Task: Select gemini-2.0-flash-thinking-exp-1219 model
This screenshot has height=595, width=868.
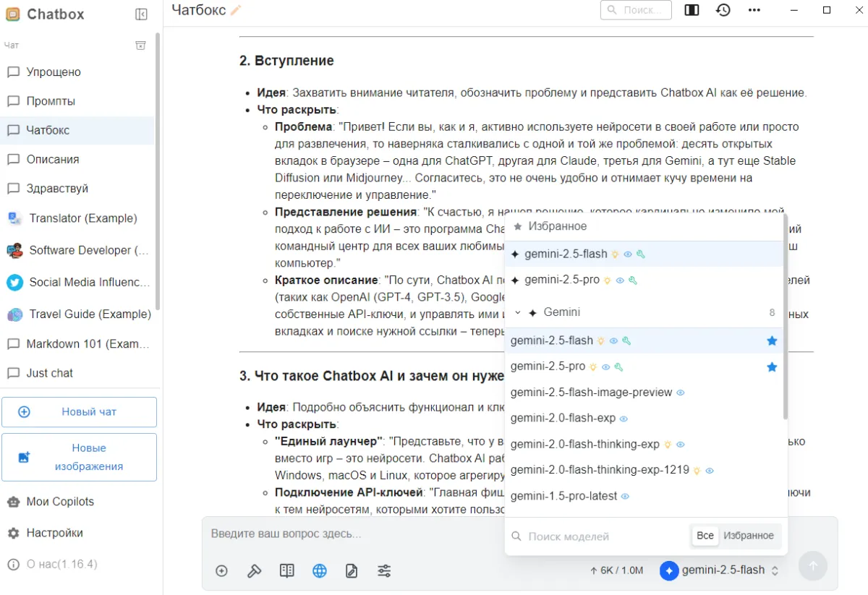Action: point(599,470)
